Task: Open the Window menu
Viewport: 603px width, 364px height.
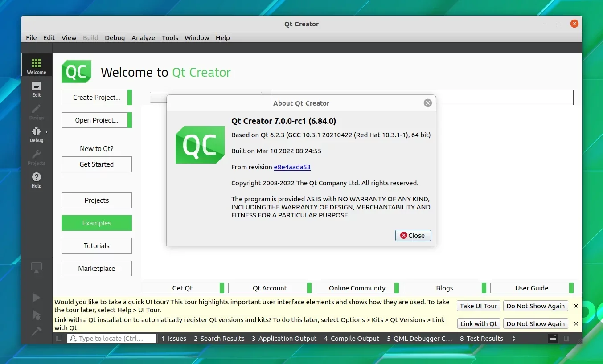Action: 197,38
